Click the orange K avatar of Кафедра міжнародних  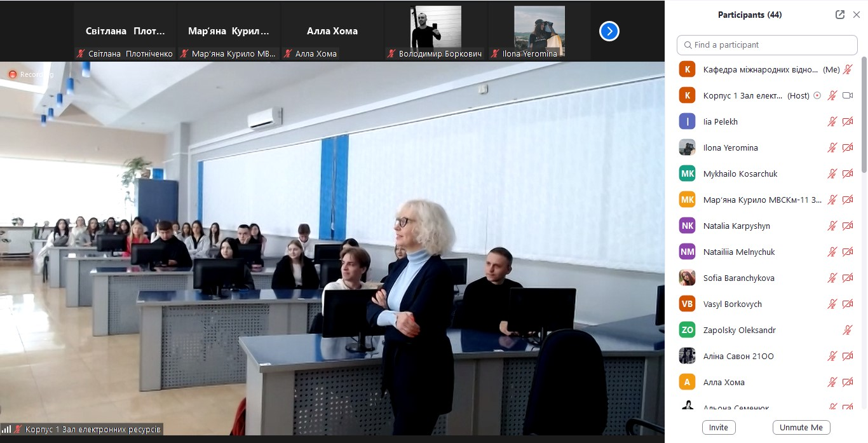687,69
